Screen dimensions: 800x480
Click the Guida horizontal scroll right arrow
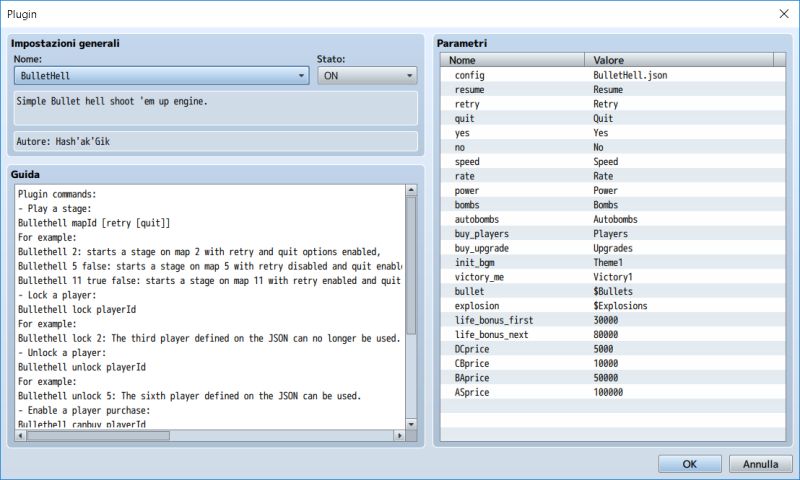tap(399, 436)
